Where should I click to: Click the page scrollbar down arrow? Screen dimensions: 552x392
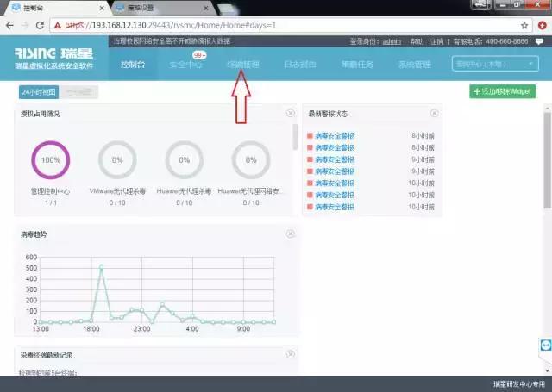coord(548,371)
